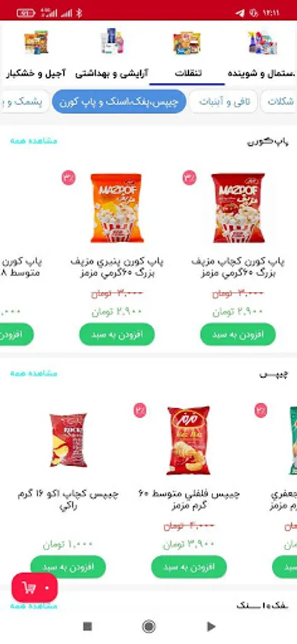This screenshot has height=644, width=297.
Task: Tap the Android recent apps square
Action: (87, 626)
